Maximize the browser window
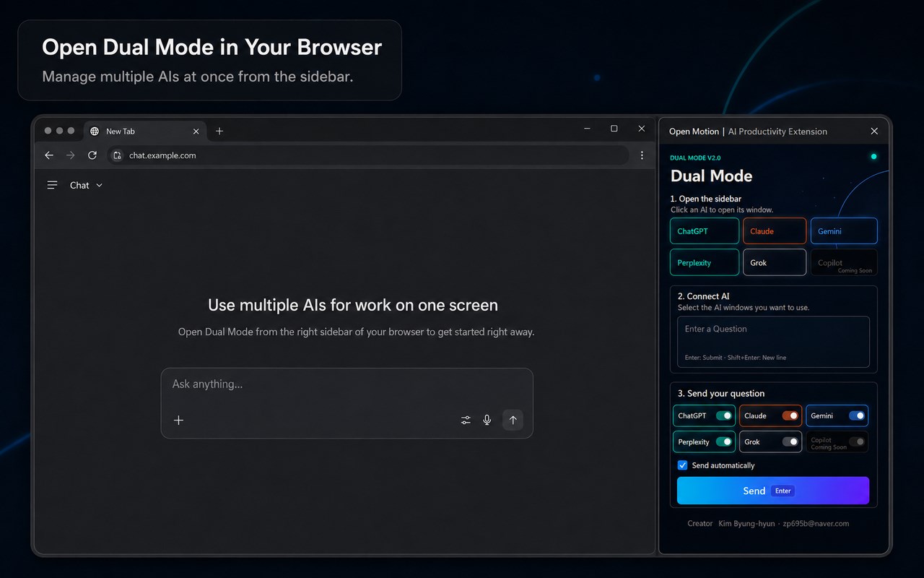 (x=614, y=129)
